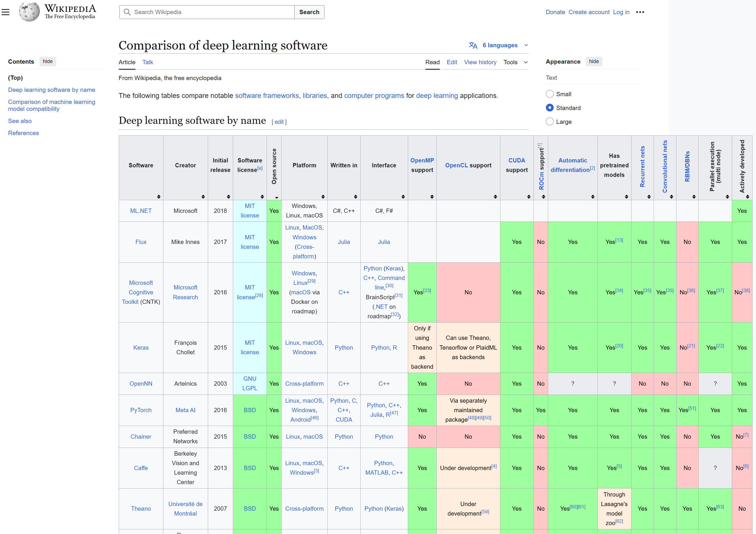The image size is (756, 534).
Task: Click the Search button
Action: coord(309,12)
